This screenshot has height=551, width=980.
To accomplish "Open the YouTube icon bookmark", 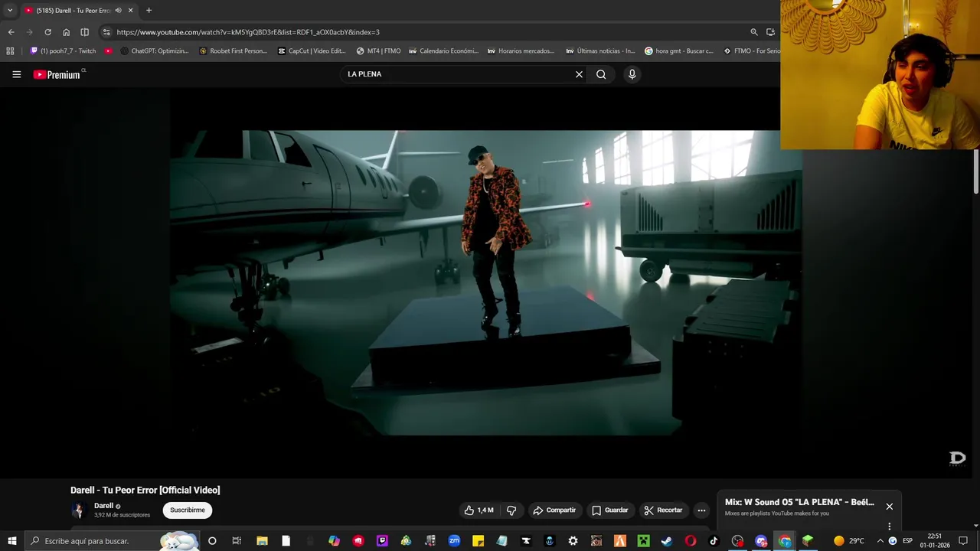I will coord(109,51).
